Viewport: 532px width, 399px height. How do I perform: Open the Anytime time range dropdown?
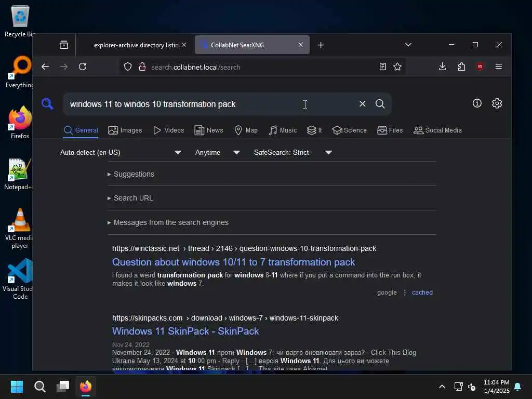coord(218,152)
